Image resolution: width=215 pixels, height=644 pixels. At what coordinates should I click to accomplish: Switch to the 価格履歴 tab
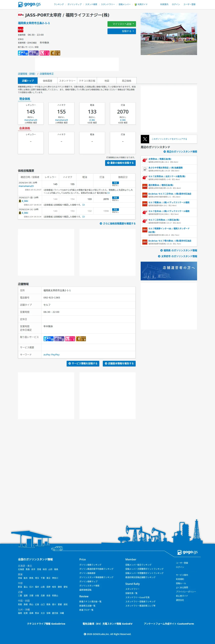click(47, 81)
